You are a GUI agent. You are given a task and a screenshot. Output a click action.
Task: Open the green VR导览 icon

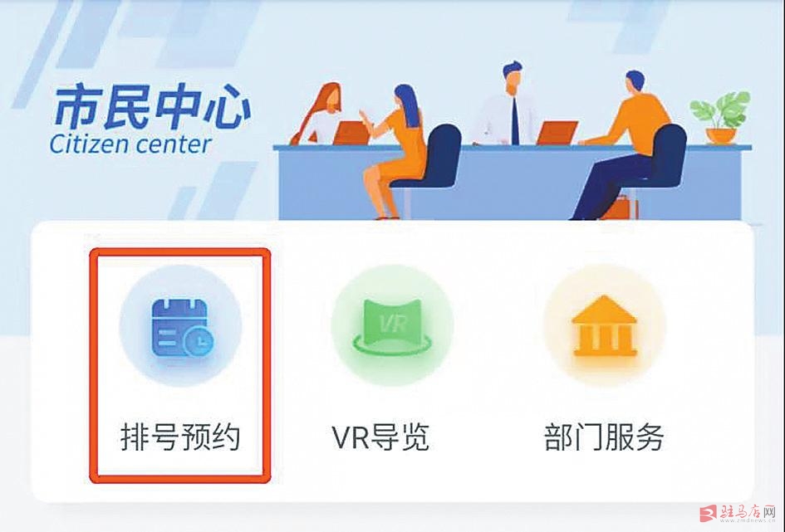coord(392,326)
